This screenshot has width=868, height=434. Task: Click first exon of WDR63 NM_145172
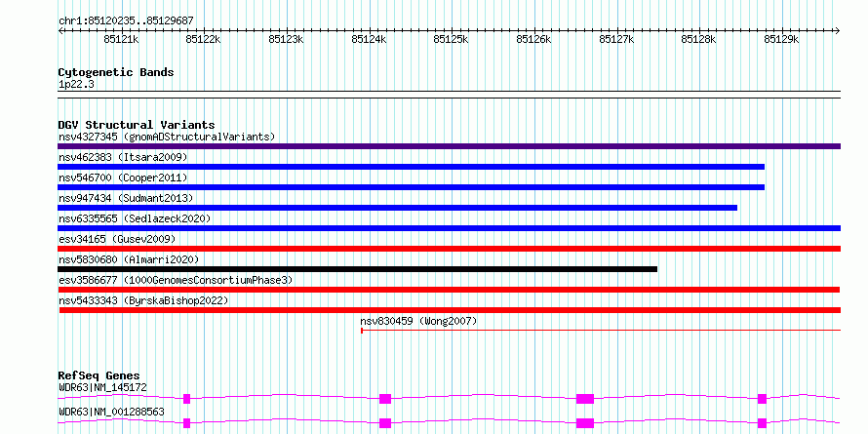coord(186,399)
